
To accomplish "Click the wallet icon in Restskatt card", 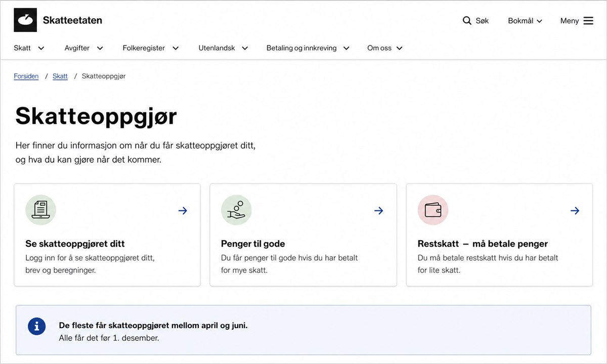I will click(433, 210).
